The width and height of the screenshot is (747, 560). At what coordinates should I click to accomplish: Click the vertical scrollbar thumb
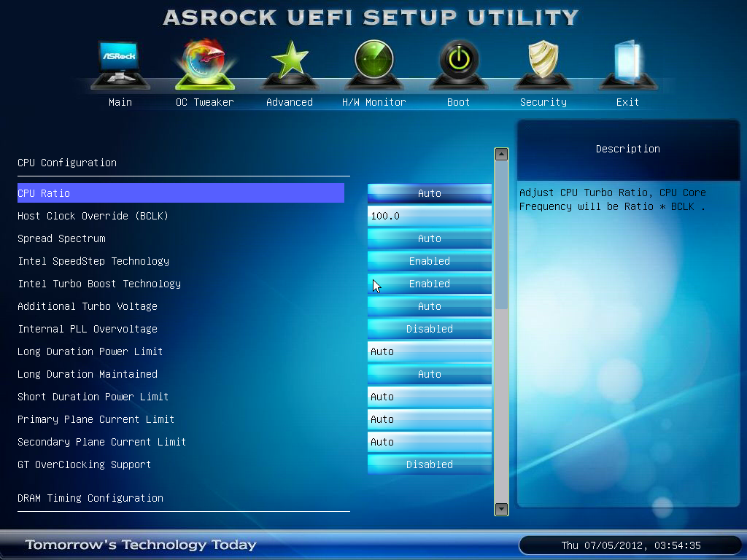501,236
